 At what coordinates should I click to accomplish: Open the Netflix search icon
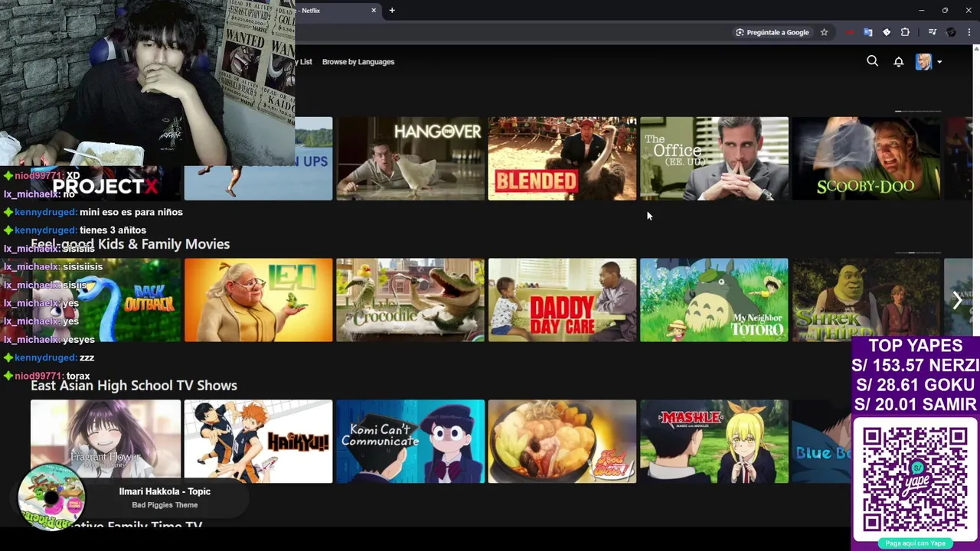(872, 61)
